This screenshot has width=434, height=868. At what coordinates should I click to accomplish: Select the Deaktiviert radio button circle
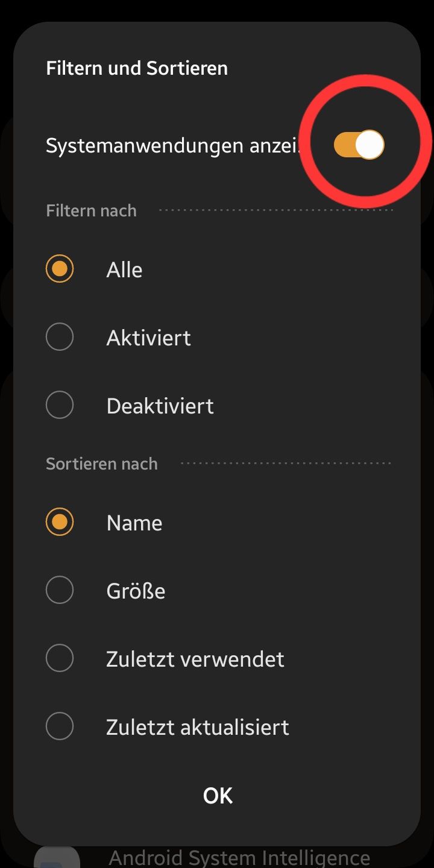click(x=60, y=405)
